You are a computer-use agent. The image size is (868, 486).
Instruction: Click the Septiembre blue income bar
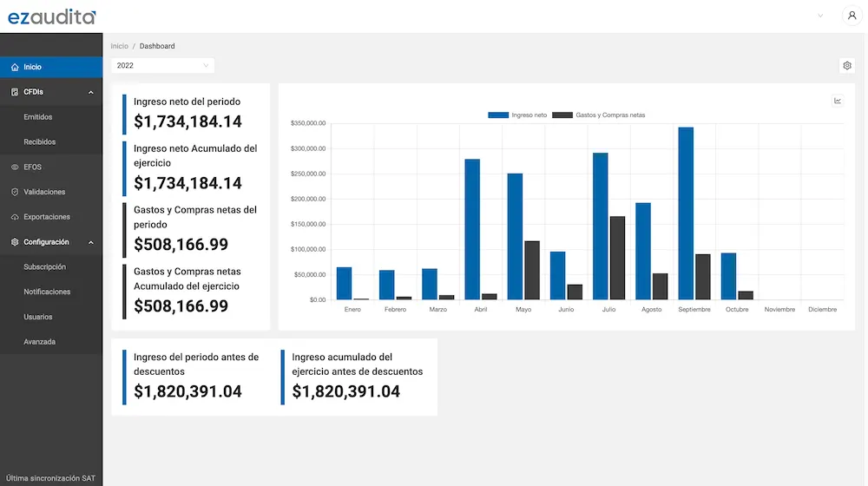(686, 213)
